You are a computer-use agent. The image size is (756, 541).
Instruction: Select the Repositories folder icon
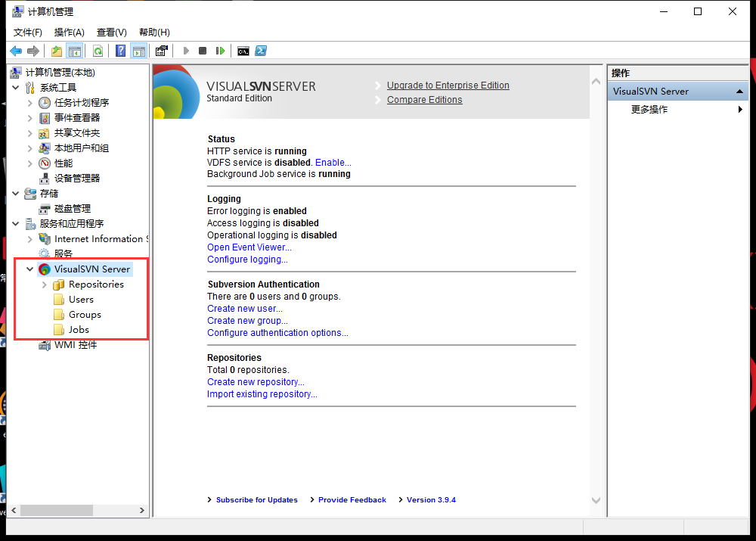(x=59, y=284)
